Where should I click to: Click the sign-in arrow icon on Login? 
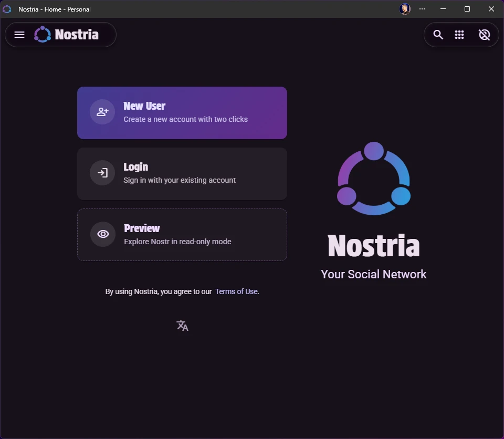[102, 173]
